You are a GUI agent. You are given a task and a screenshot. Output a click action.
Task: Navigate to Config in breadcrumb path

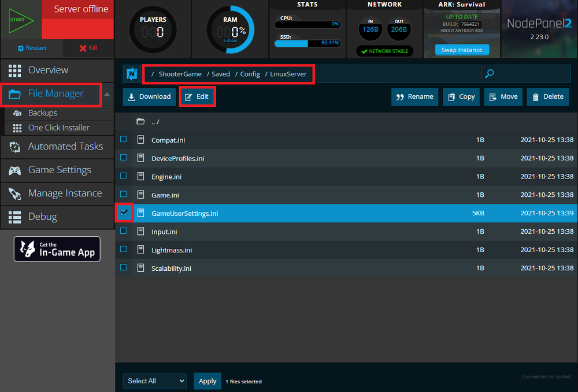pyautogui.click(x=250, y=74)
